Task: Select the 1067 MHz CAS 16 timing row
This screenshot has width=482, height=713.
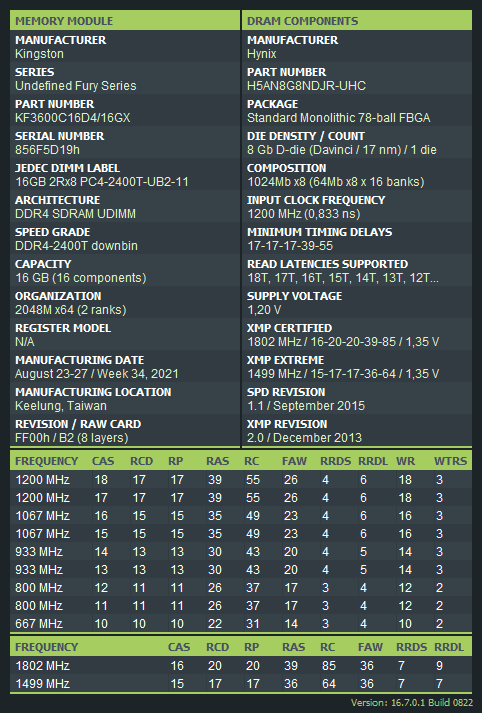Action: click(x=241, y=516)
